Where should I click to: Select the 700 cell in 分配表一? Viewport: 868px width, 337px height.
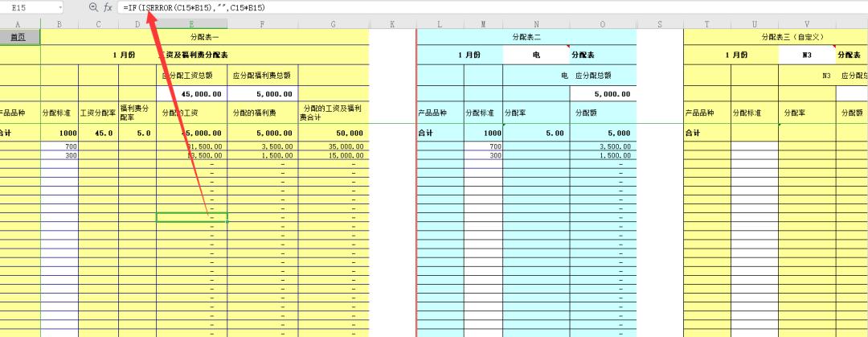pos(59,146)
